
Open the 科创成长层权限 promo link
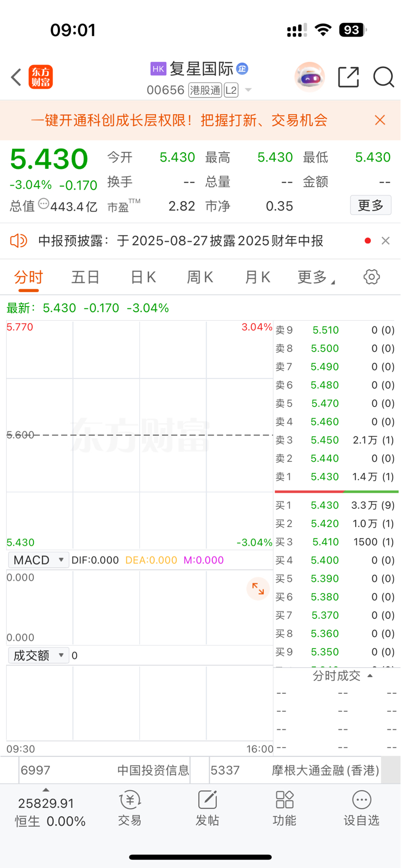(179, 120)
